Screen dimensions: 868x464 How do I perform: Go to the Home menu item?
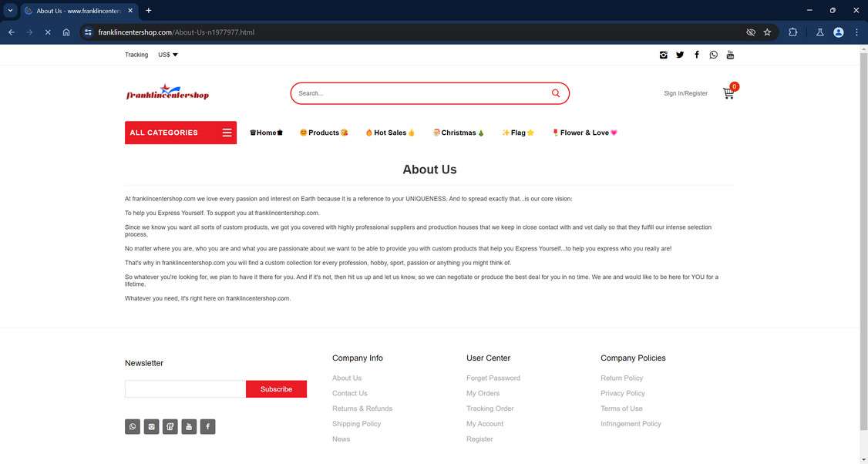click(x=266, y=133)
